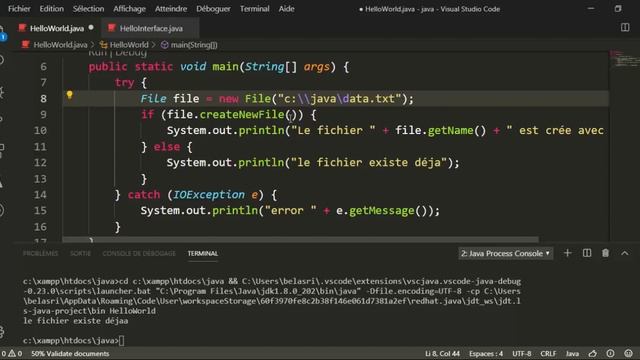Maximize the panel using the chevron-up icon

[x=624, y=253]
